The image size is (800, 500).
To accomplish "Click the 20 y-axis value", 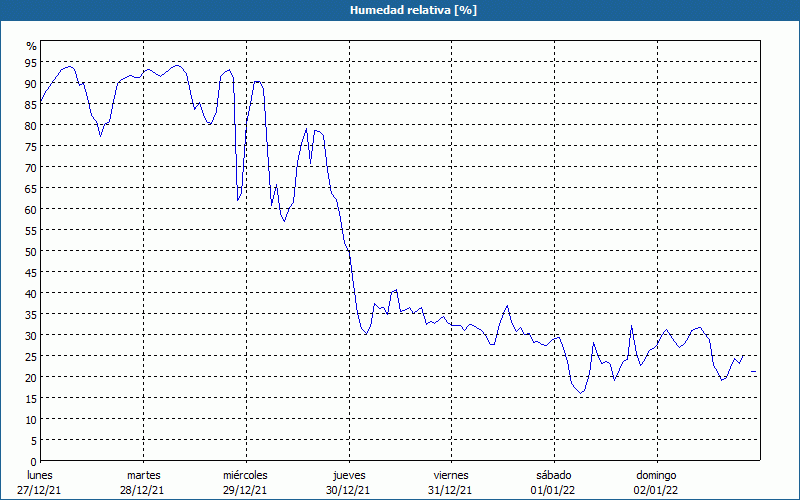I will (31, 378).
